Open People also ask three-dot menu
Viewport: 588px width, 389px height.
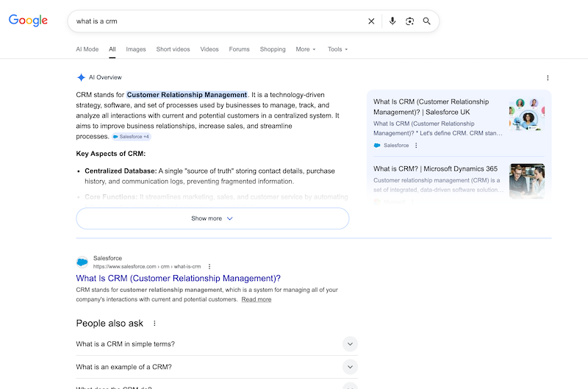tap(154, 324)
